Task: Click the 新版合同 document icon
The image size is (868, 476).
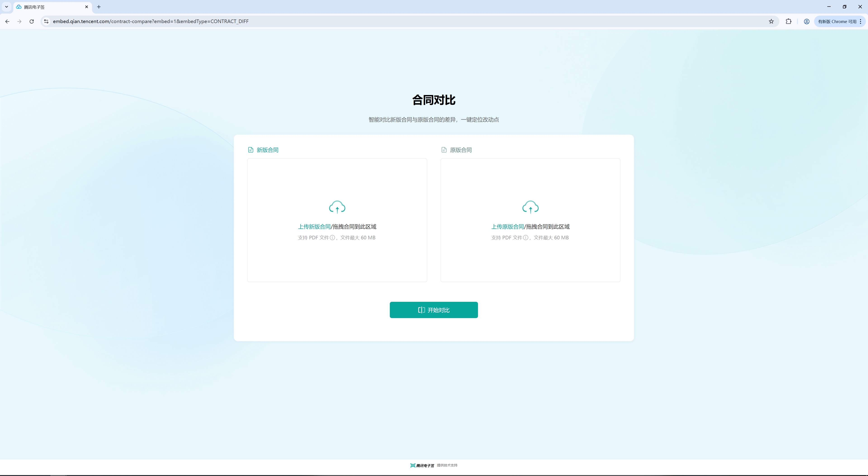Action: 251,150
